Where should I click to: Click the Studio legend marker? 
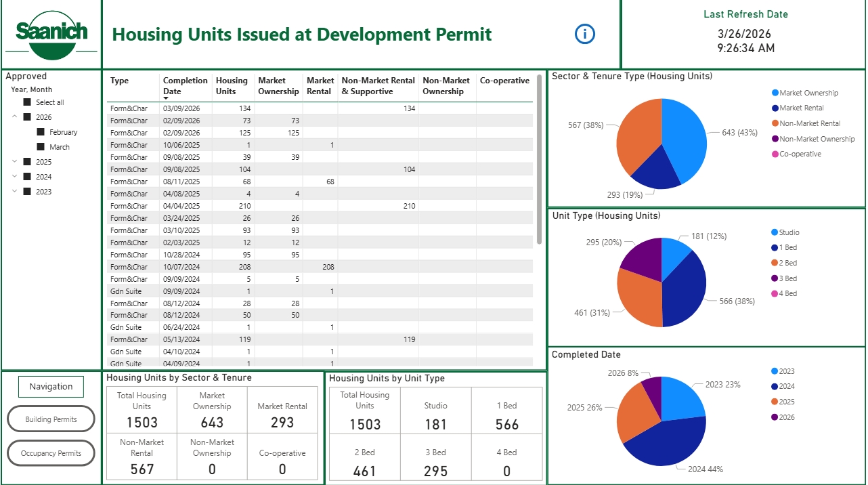pos(775,232)
